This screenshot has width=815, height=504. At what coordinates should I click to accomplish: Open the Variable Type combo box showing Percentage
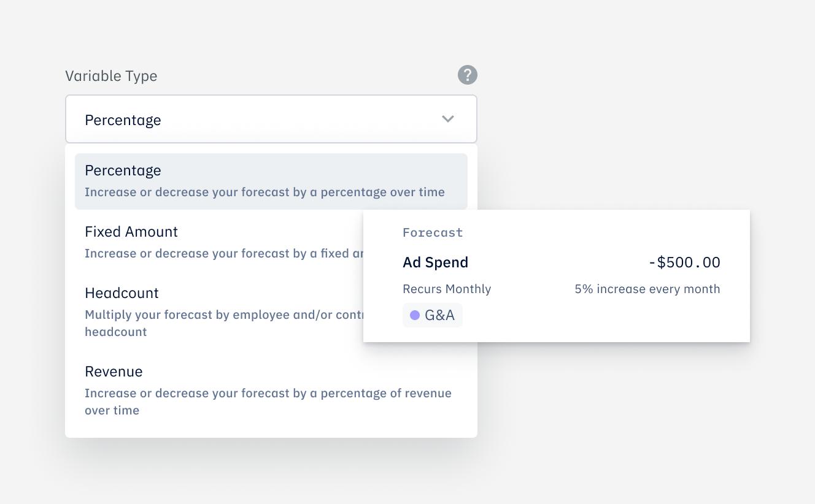click(x=271, y=119)
